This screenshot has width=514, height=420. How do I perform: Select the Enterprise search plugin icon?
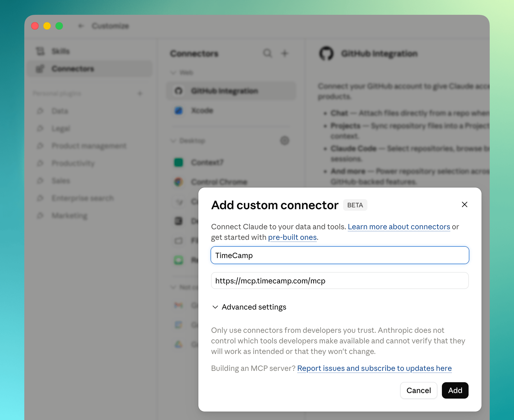tap(40, 198)
